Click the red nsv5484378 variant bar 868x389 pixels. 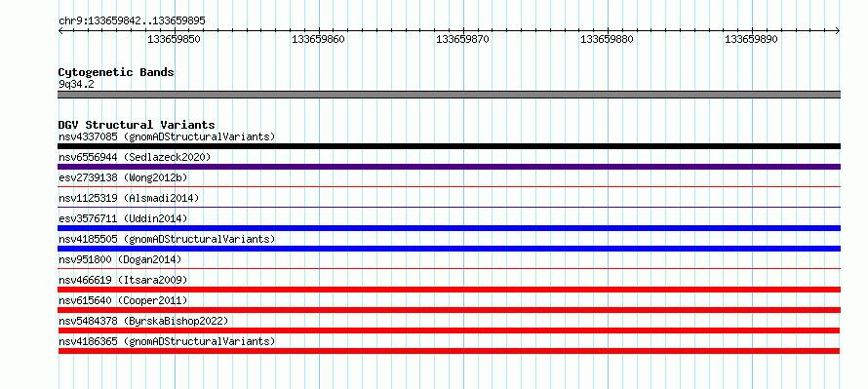(449, 331)
